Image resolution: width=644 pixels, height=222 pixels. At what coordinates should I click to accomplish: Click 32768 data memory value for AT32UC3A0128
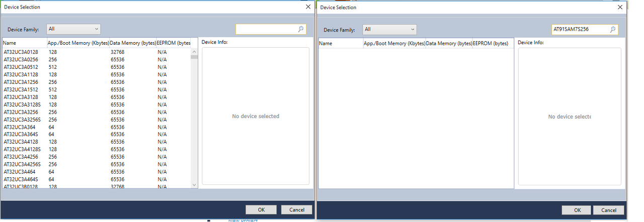[x=118, y=52]
